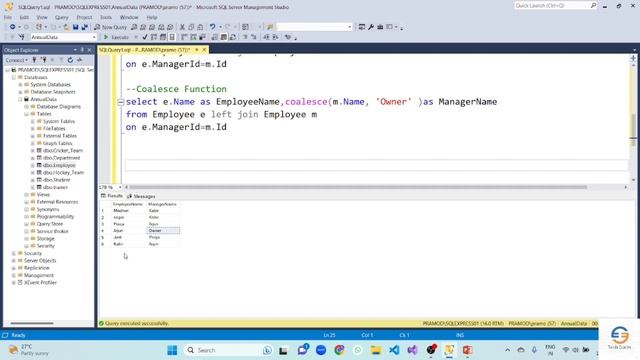Open the Connect dropdown in Object Explorer
Screen dimensions: 640x360
coord(16,60)
